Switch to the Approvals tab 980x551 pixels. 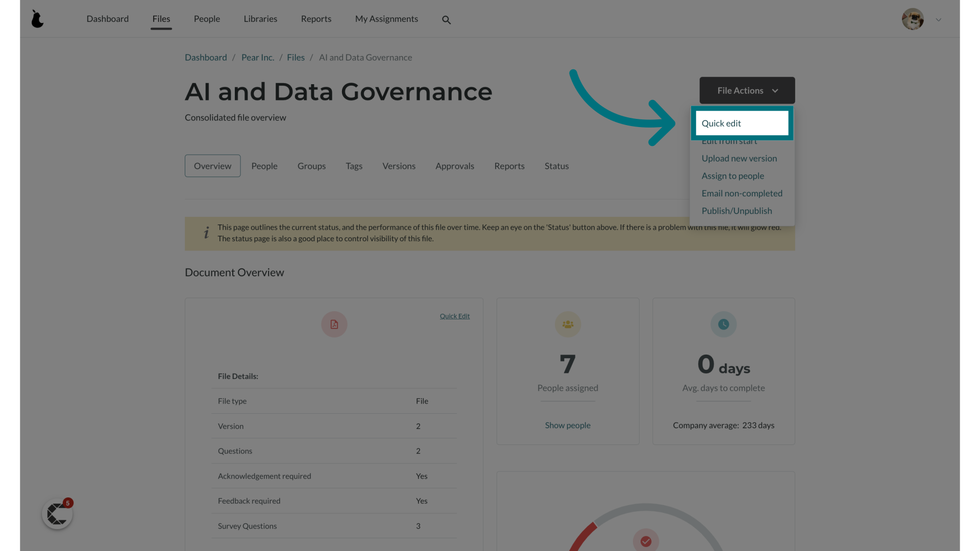point(455,166)
